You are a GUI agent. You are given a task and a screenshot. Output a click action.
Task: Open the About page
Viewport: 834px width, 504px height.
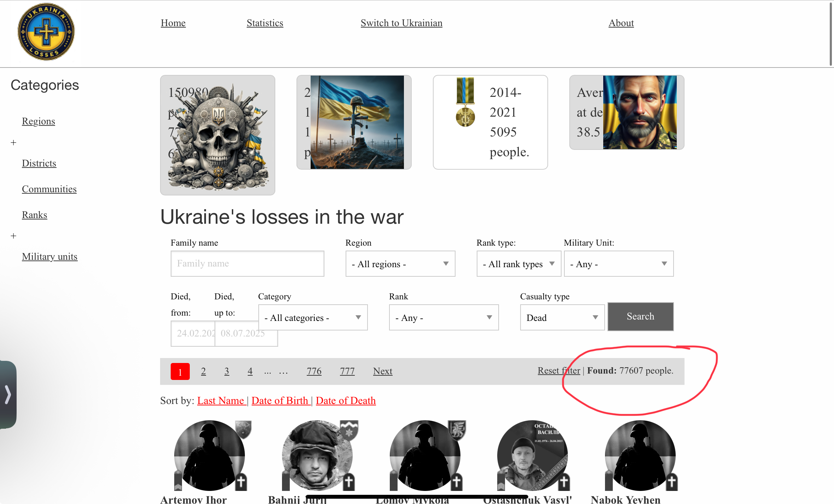(621, 23)
